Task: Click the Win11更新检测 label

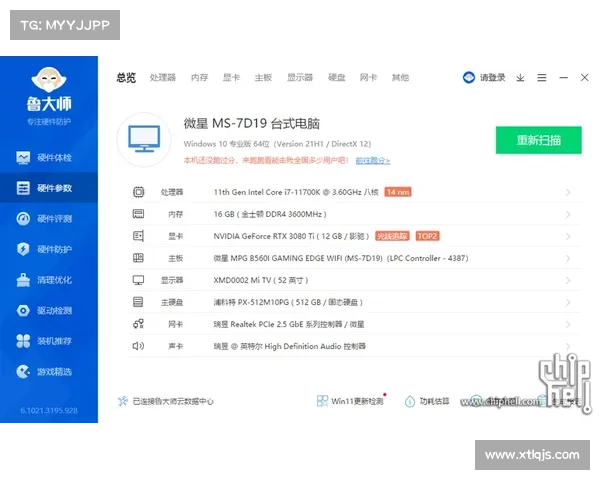Action: (x=357, y=401)
